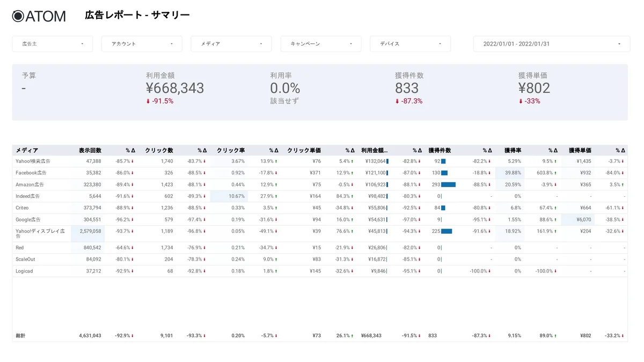Sort table by 表示回数 column header
This screenshot has width=644, height=362.
[x=90, y=151]
